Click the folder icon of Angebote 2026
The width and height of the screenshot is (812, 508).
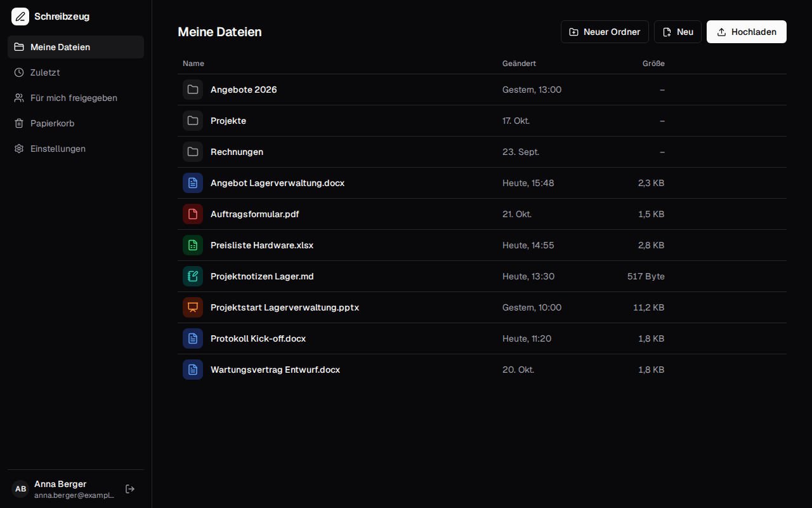pos(193,90)
